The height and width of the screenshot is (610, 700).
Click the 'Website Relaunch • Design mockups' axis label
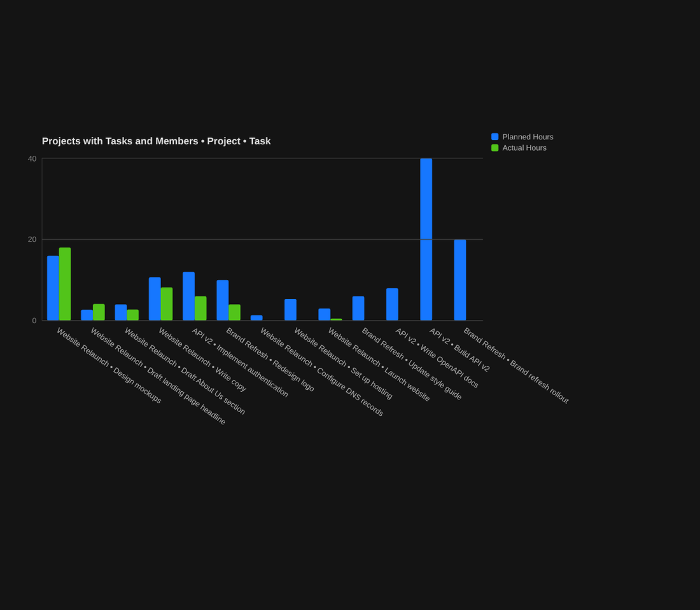108,366
